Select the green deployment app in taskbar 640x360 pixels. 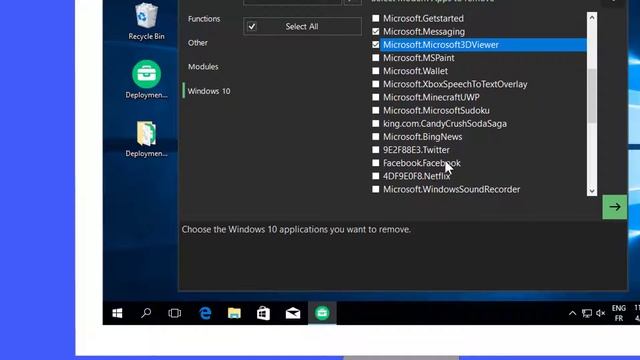(x=322, y=313)
